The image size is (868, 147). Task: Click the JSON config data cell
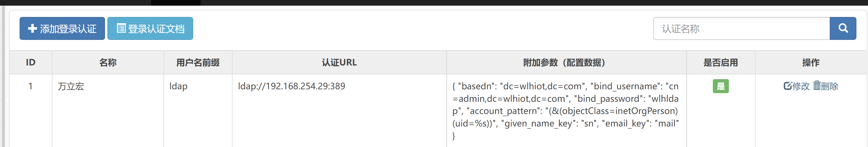pos(565,111)
